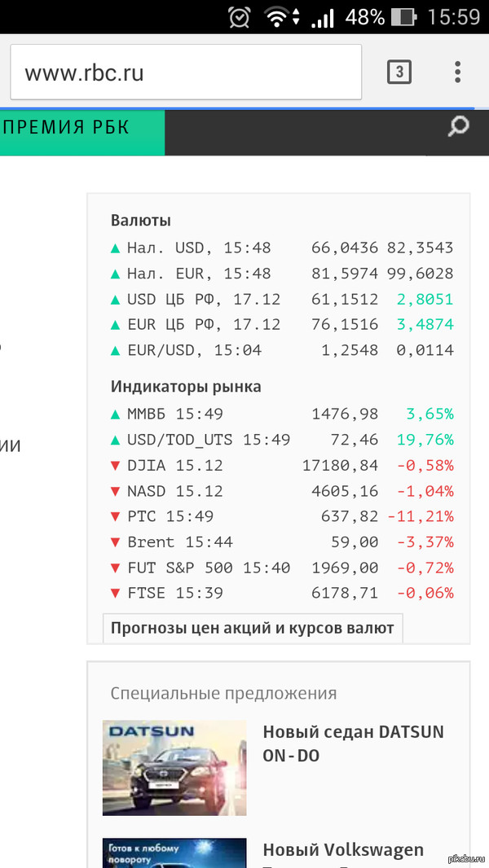This screenshot has width=489, height=868.
Task: Select the USD/TOD_UTS indicator row
Action: (x=281, y=440)
